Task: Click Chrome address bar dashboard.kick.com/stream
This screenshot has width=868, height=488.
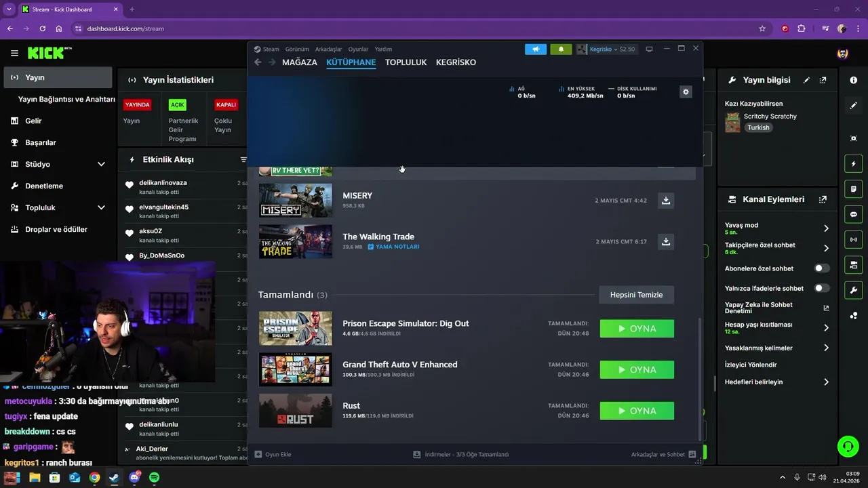Action: (x=125, y=28)
